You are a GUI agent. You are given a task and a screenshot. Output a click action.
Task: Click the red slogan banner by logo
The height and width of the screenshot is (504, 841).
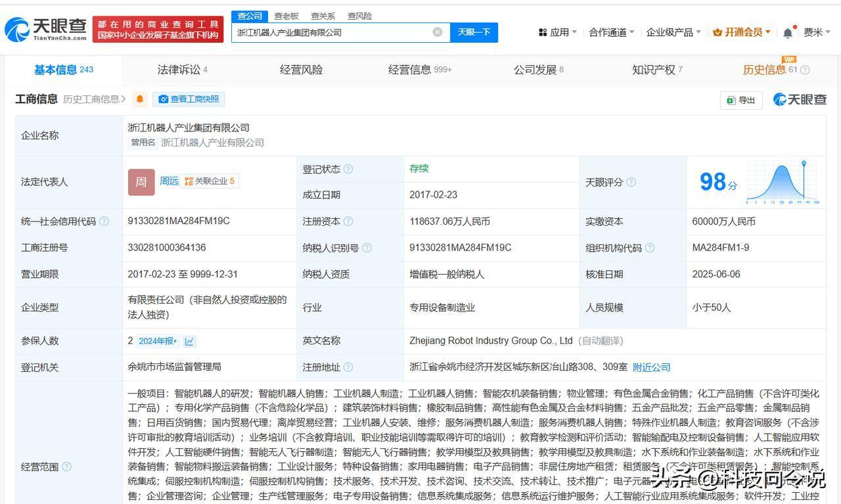click(x=158, y=30)
